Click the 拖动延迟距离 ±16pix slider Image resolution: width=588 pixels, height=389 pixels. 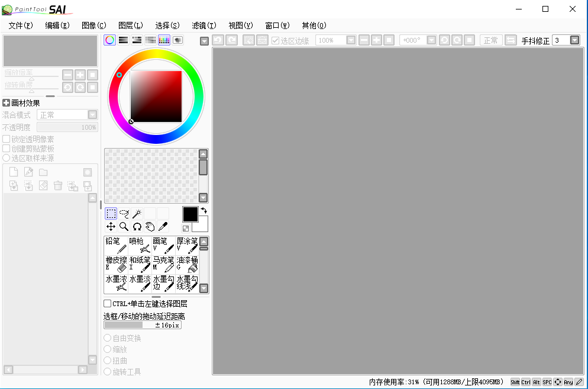click(143, 325)
